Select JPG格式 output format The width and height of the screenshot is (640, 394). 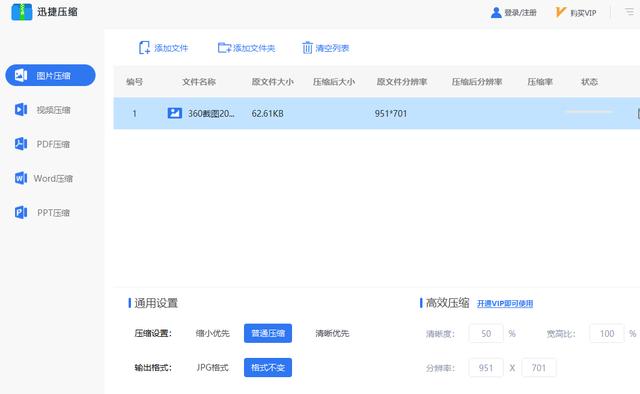pos(212,367)
